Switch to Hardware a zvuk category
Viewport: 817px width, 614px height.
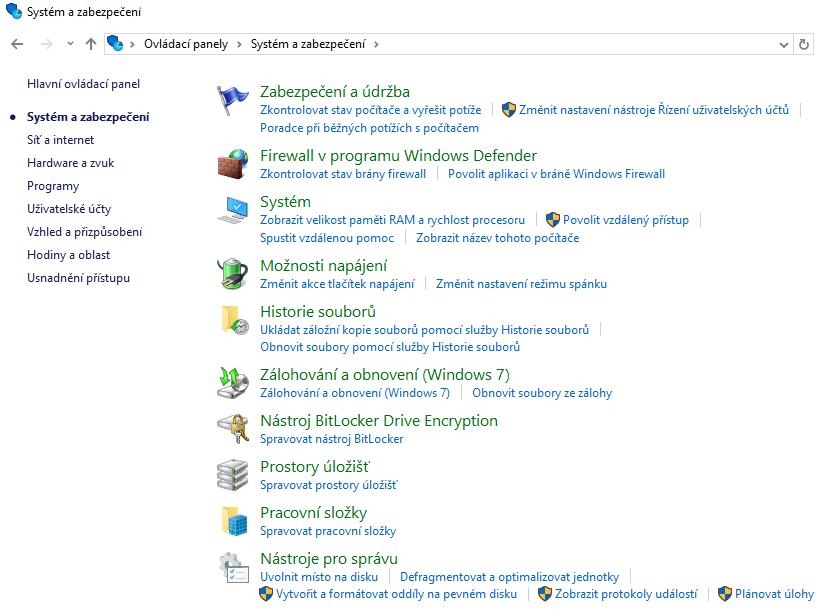tap(70, 163)
